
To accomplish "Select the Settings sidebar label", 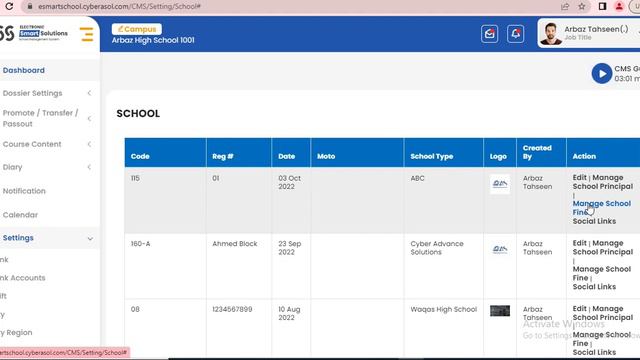I will click(x=18, y=238).
